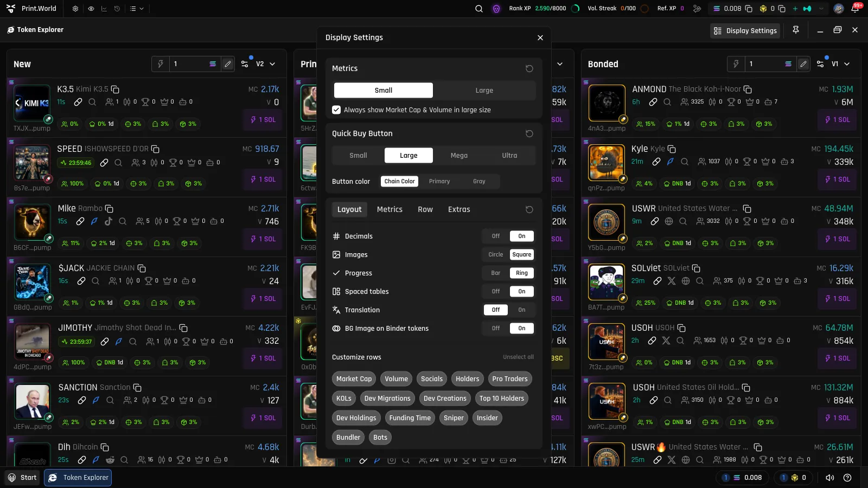The width and height of the screenshot is (868, 488).
Task: Switch to the Metrics tab
Action: [390, 209]
